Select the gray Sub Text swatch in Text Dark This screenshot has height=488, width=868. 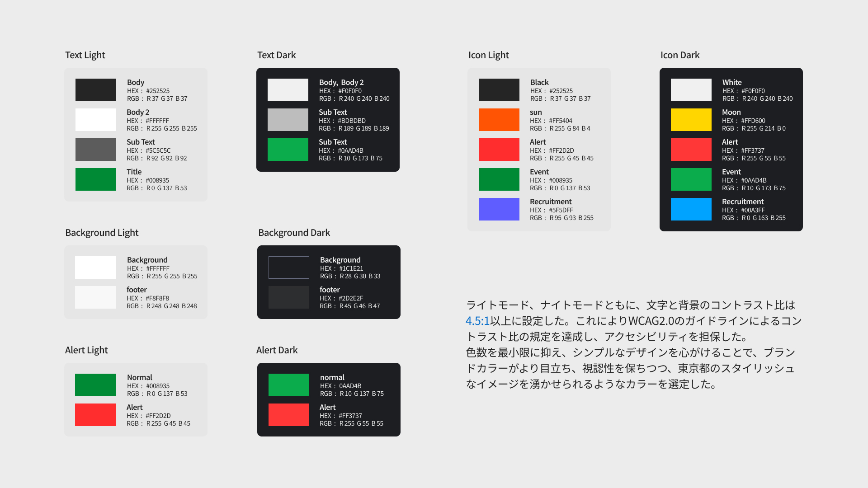point(288,120)
